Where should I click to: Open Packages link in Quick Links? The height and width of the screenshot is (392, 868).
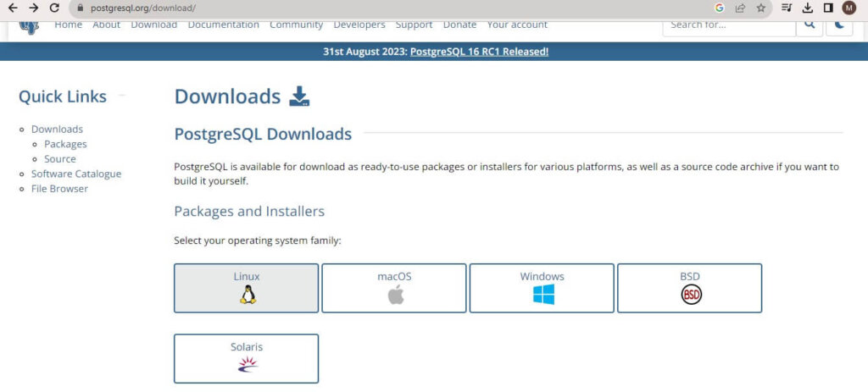point(65,144)
